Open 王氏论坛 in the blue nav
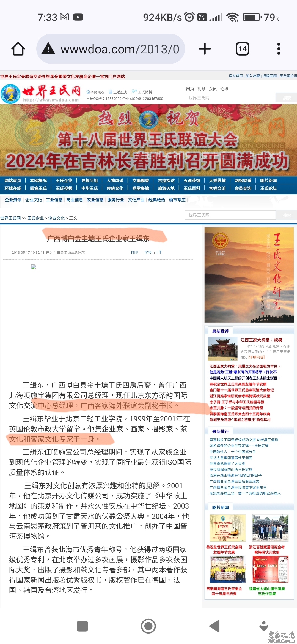 pyautogui.click(x=268, y=188)
